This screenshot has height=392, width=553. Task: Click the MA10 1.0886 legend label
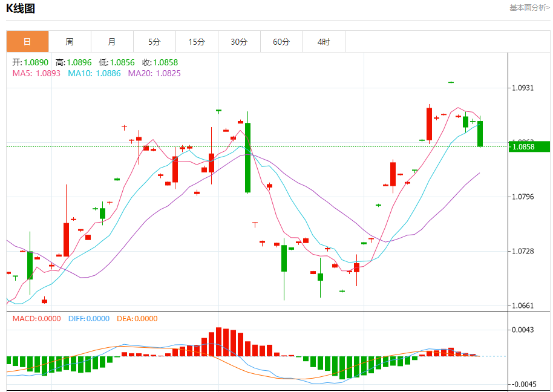point(94,73)
